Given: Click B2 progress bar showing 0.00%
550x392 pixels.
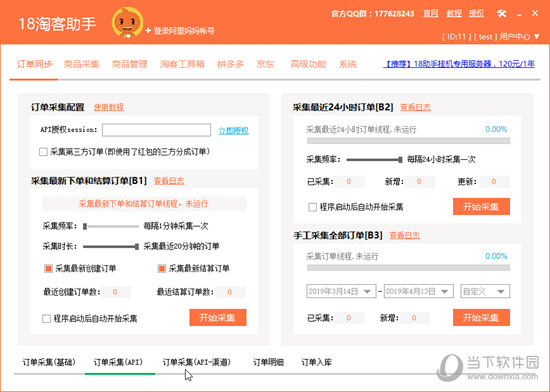Looking at the screenshot, I should [408, 141].
